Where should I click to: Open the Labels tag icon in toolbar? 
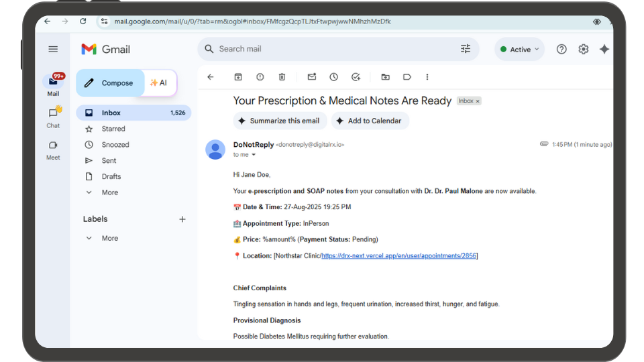[407, 77]
